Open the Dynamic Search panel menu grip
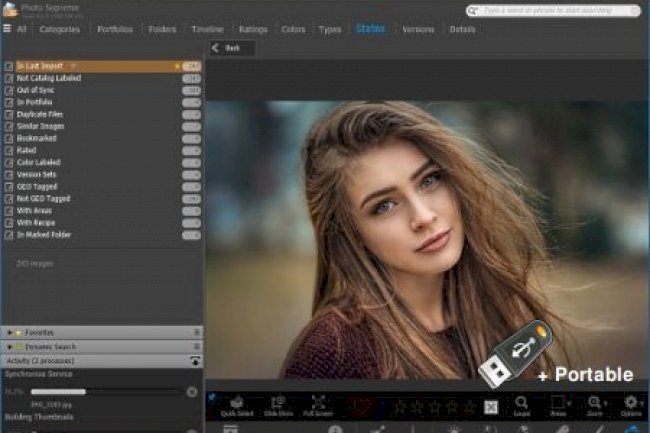 (x=197, y=346)
